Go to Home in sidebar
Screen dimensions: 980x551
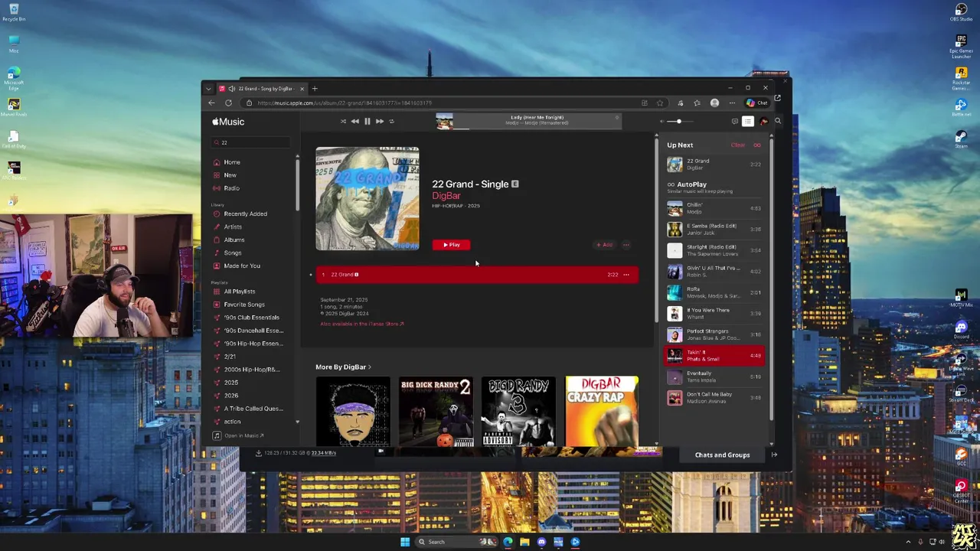tap(232, 162)
